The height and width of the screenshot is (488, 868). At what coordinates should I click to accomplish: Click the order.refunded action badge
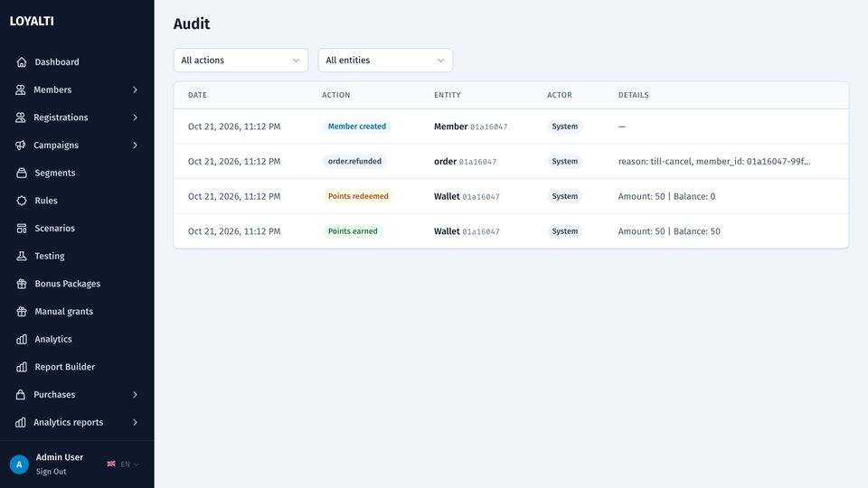pos(354,161)
